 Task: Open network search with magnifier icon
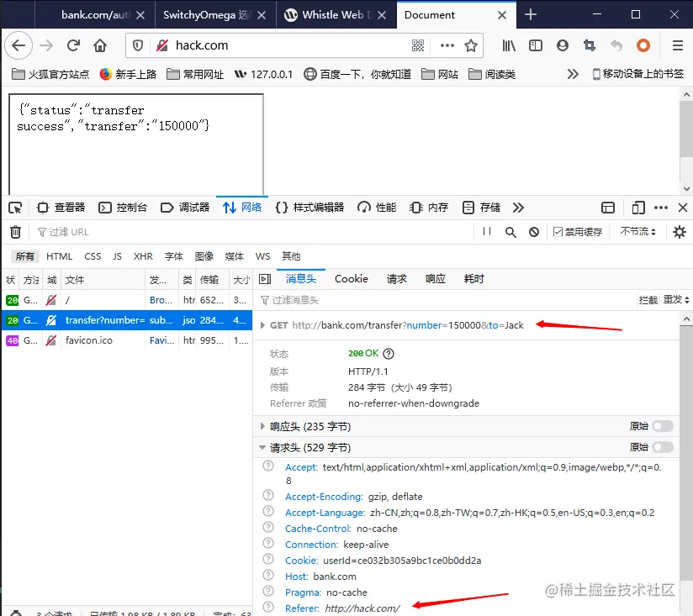[x=510, y=232]
